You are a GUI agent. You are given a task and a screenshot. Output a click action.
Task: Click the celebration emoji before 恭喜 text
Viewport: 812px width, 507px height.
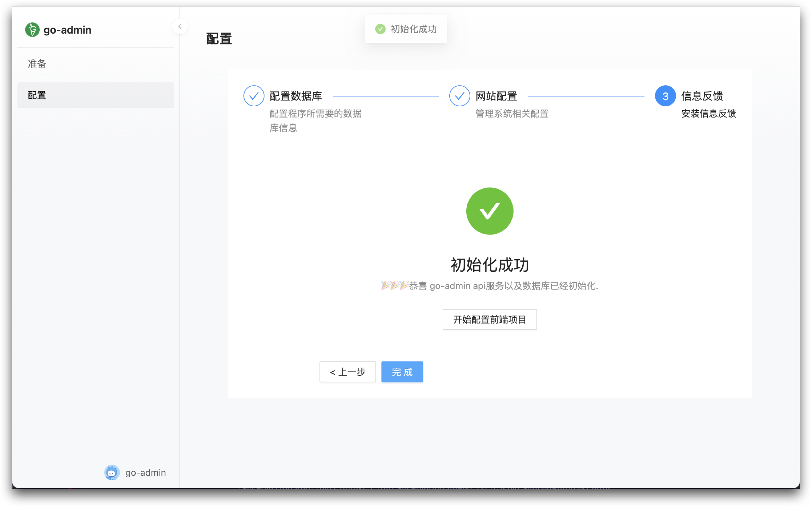pyautogui.click(x=395, y=286)
